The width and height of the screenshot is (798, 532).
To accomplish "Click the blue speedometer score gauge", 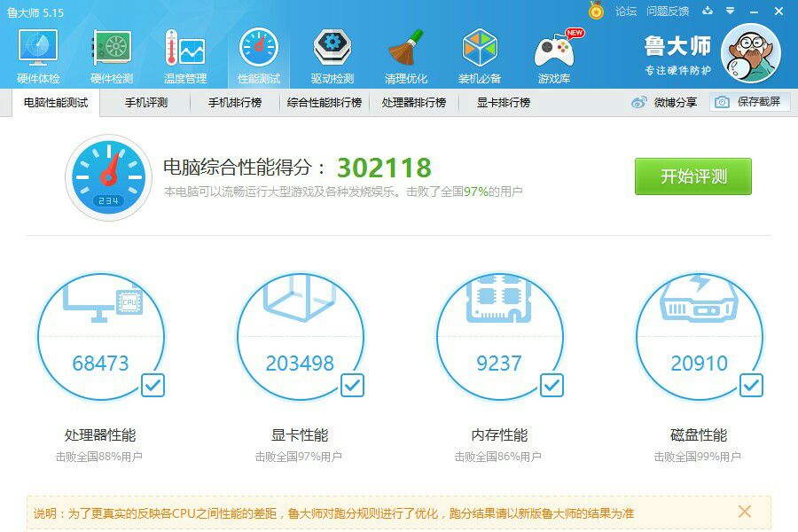I will coord(108,174).
